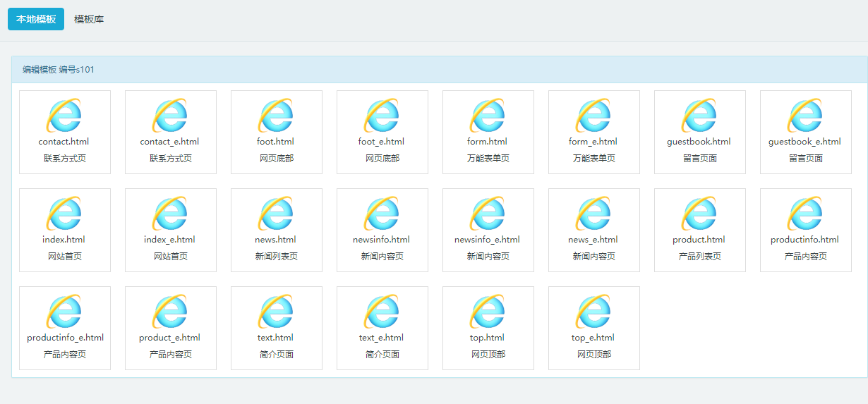Select the guestbook_e.html template card
The image size is (868, 404).
(805, 132)
